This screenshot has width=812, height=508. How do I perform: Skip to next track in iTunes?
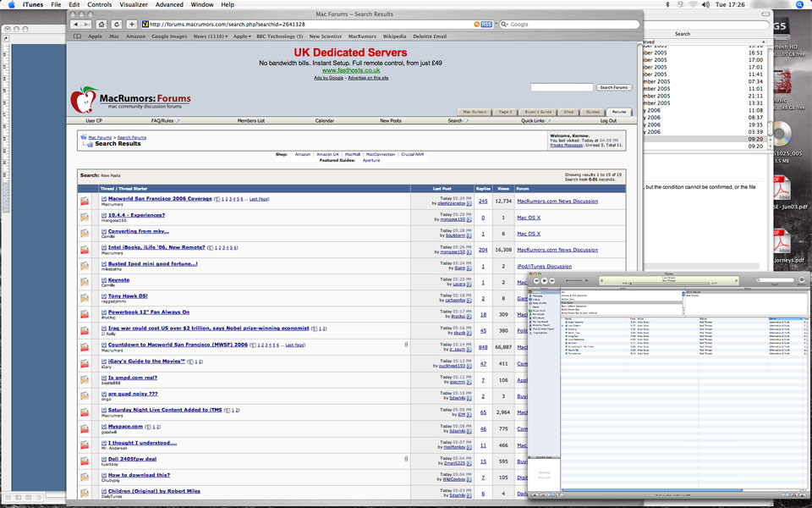552,280
